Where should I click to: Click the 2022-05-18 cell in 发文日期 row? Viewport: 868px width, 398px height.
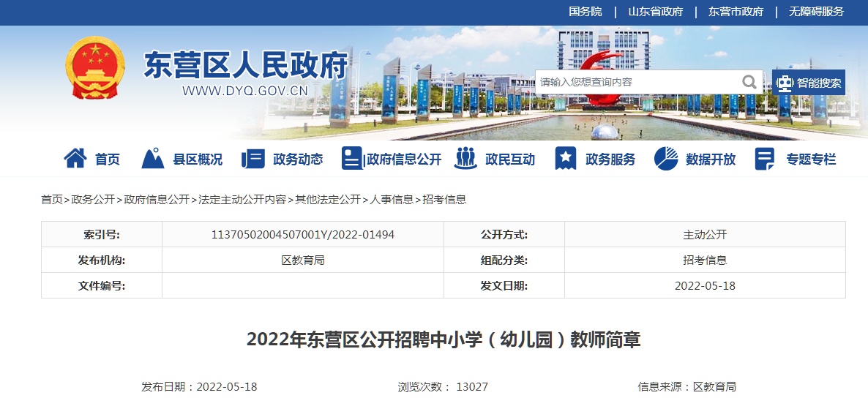pyautogui.click(x=705, y=286)
